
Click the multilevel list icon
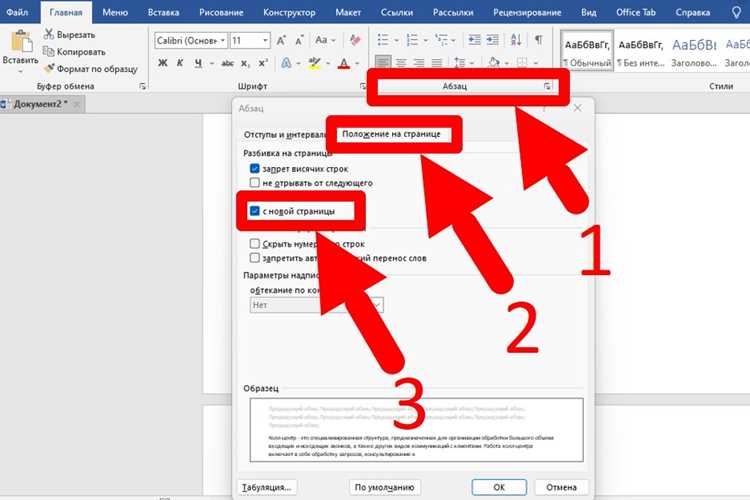[x=441, y=40]
